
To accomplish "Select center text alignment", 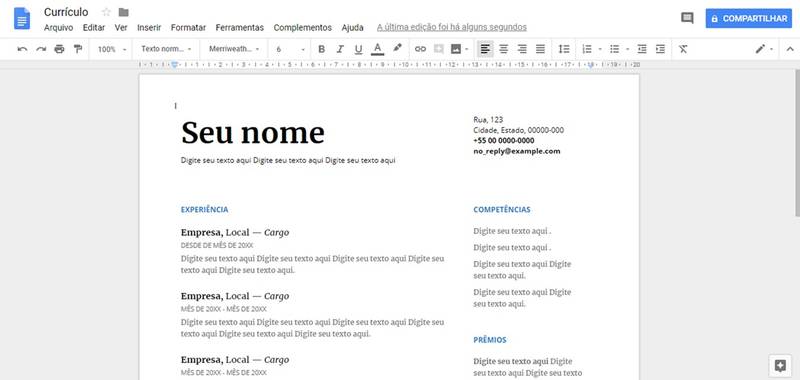I will click(x=504, y=49).
